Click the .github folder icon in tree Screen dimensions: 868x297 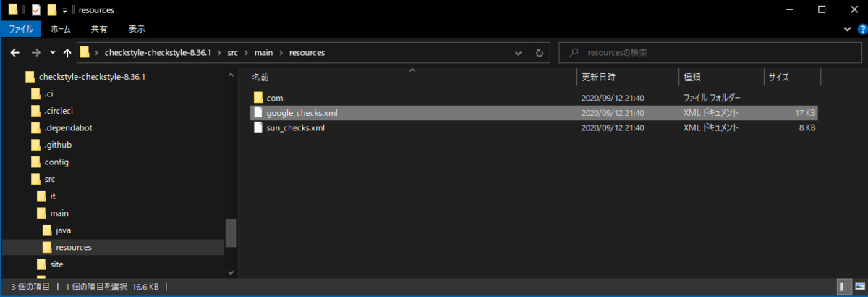pos(35,145)
